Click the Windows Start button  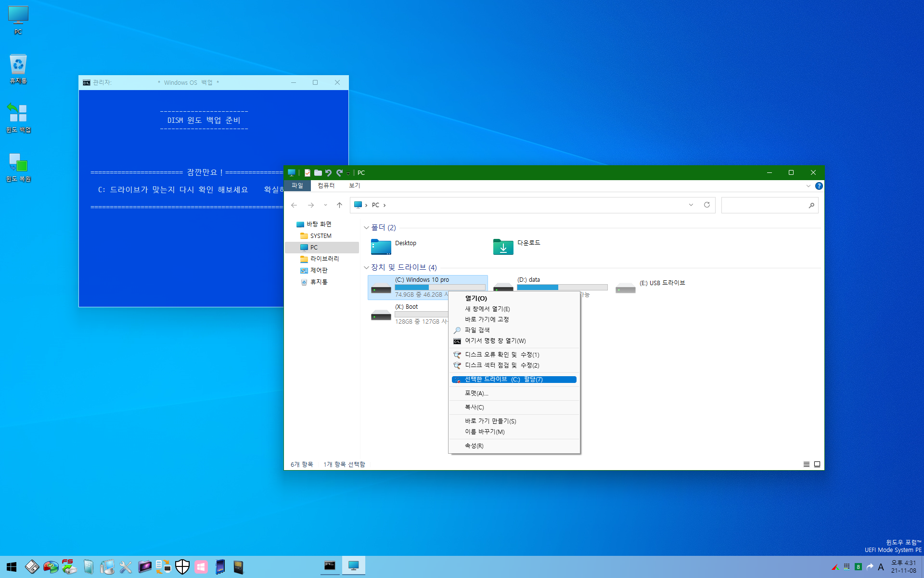[12, 567]
